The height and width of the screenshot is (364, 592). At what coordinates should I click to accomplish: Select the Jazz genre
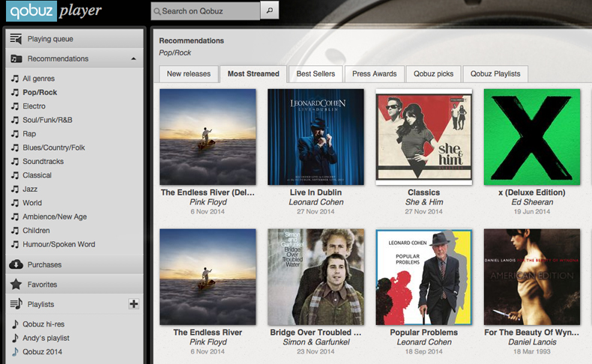[31, 189]
